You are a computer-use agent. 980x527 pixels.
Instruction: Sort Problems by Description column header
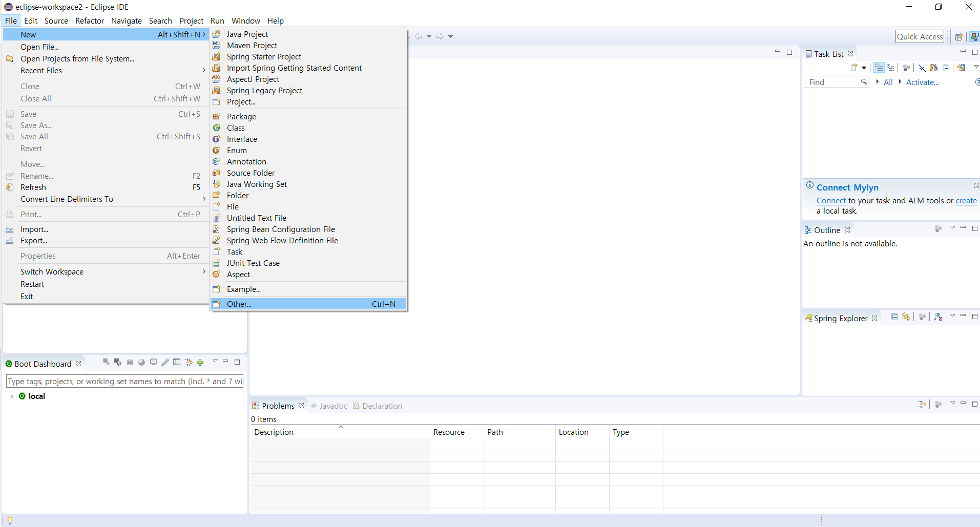[340, 432]
